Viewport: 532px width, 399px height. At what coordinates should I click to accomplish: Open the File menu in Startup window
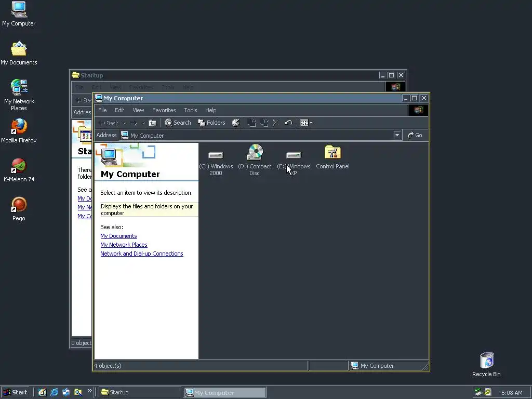[x=79, y=87]
